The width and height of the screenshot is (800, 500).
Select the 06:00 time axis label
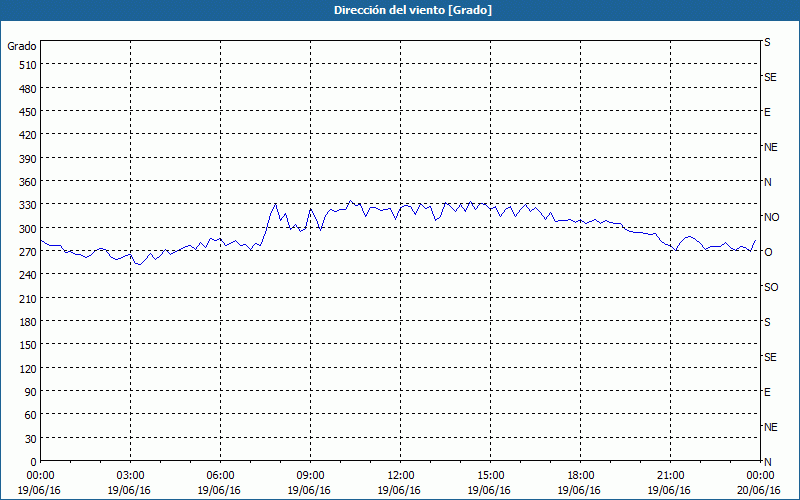point(221,475)
